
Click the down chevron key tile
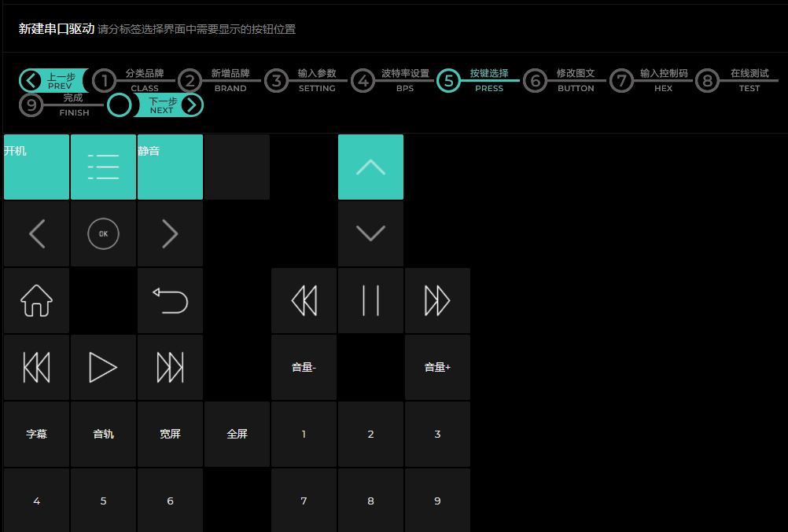[370, 233]
